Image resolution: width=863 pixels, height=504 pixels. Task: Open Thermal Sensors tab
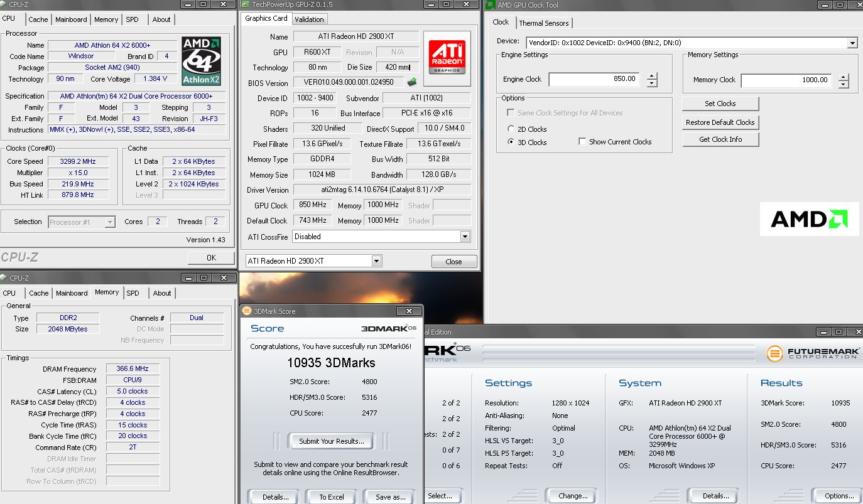[544, 23]
